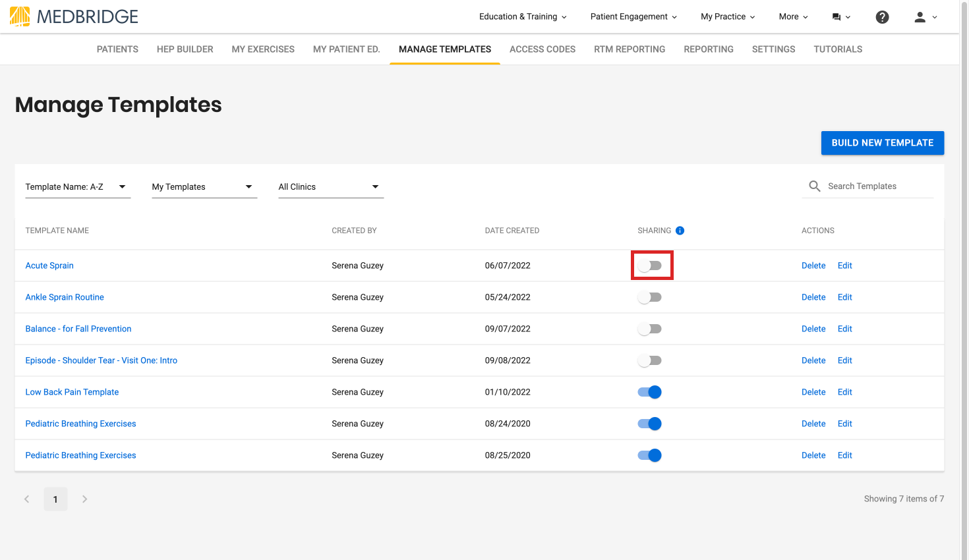Edit the Episode - Shoulder Tear template
969x560 pixels.
click(845, 360)
